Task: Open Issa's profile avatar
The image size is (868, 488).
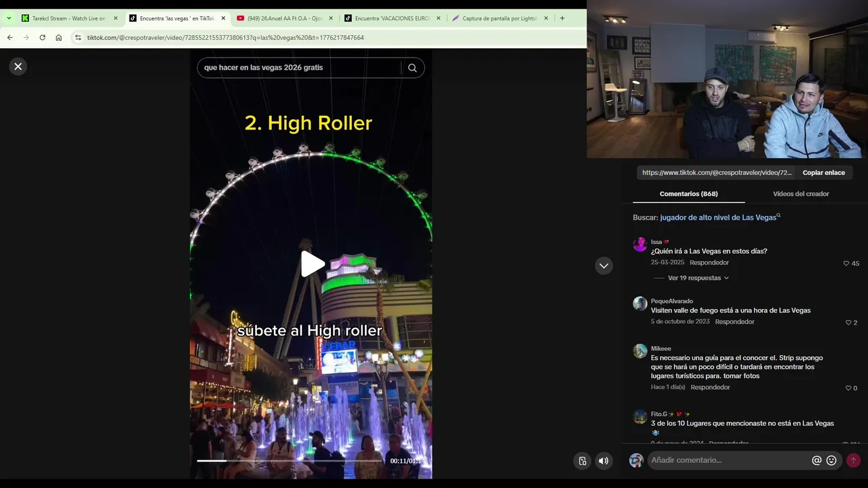Action: click(640, 245)
